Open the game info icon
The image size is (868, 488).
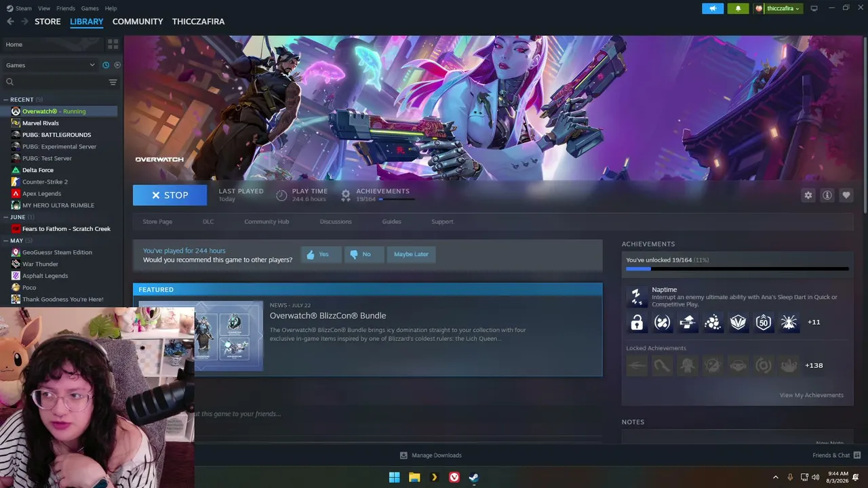point(827,195)
